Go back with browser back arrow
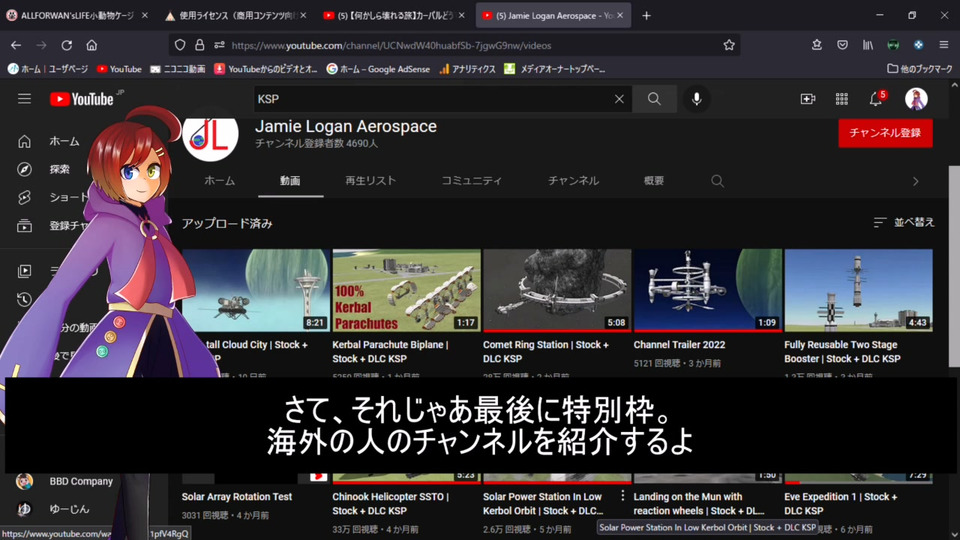Screen dimensions: 960x540 click(16, 45)
